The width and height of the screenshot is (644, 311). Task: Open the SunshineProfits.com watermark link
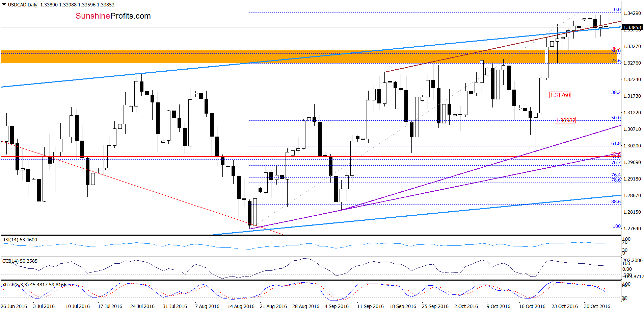click(x=113, y=16)
